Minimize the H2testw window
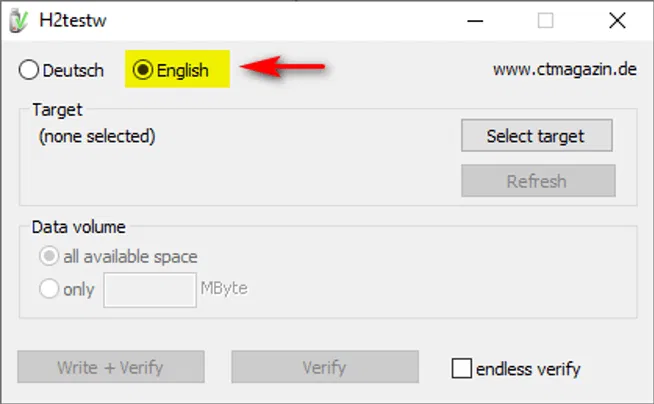The width and height of the screenshot is (654, 404). tap(475, 20)
